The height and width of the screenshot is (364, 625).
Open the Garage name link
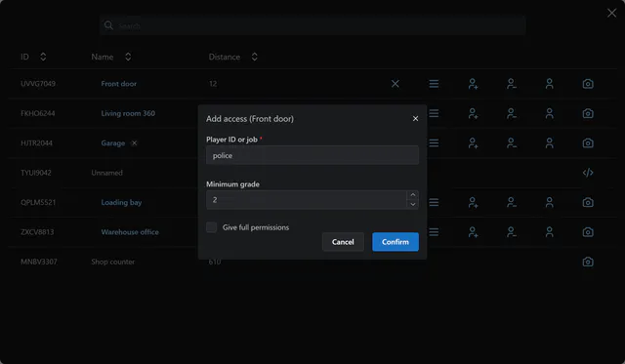click(x=113, y=143)
